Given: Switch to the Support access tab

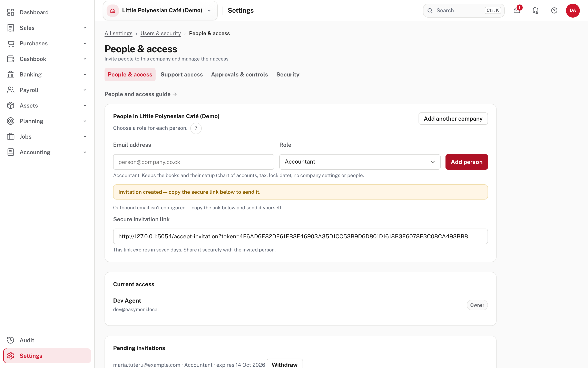Looking at the screenshot, I should [182, 74].
